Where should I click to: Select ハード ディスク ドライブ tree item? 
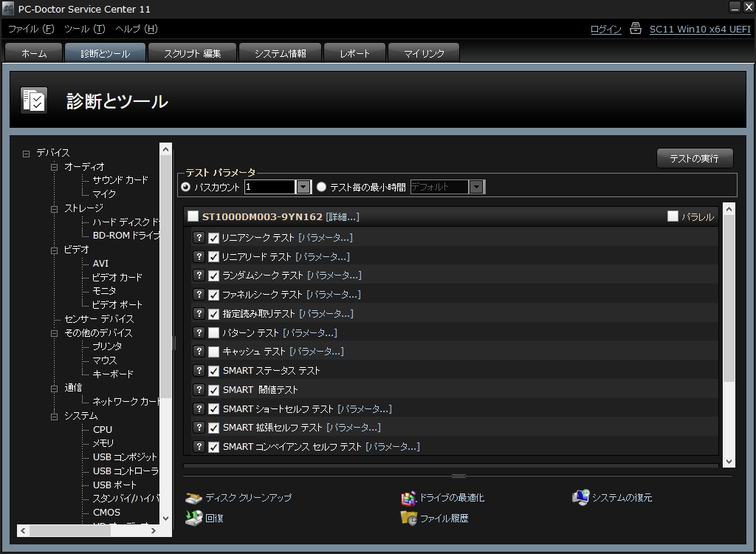tap(126, 222)
